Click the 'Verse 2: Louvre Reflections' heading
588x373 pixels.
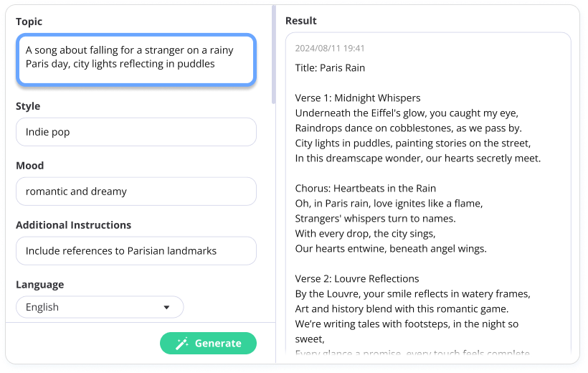[357, 279]
